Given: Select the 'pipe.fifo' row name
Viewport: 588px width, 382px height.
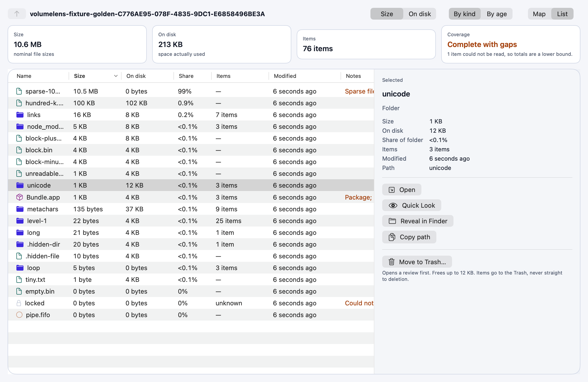Looking at the screenshot, I should coord(38,315).
